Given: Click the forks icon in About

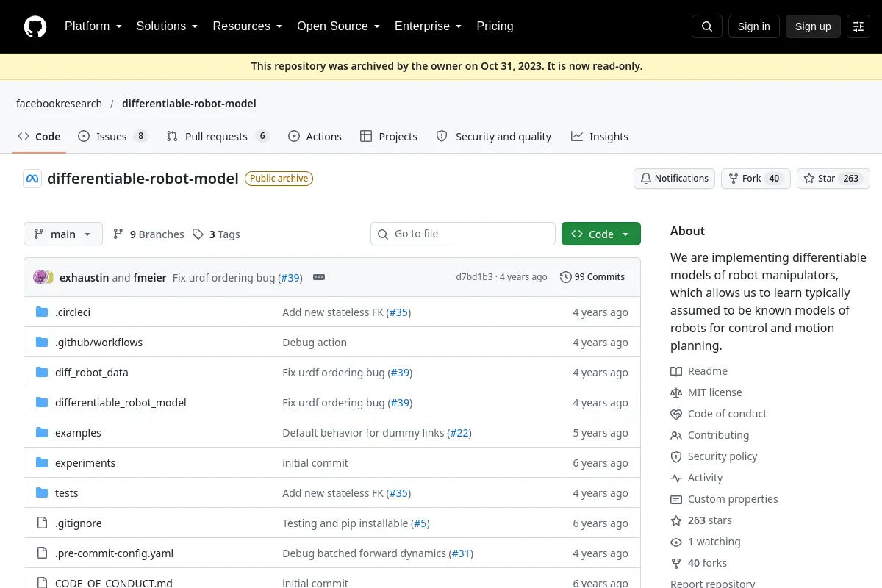Looking at the screenshot, I should tap(676, 563).
